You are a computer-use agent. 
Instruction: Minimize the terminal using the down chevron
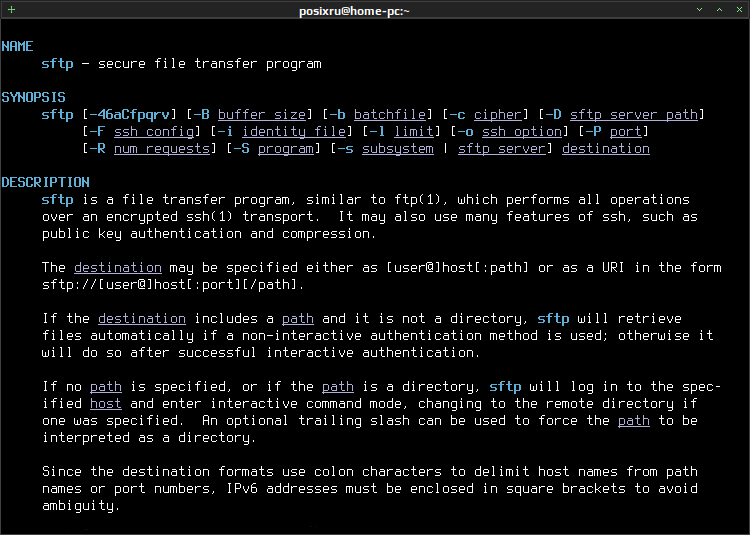pyautogui.click(x=699, y=10)
